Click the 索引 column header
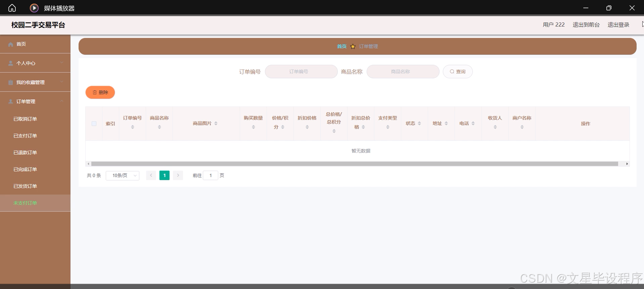This screenshot has width=644, height=289. (x=110, y=124)
